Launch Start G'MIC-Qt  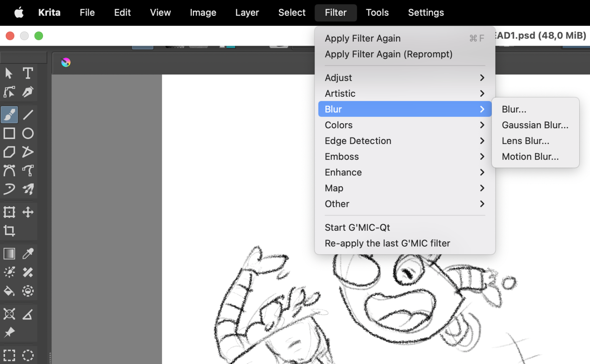point(357,227)
